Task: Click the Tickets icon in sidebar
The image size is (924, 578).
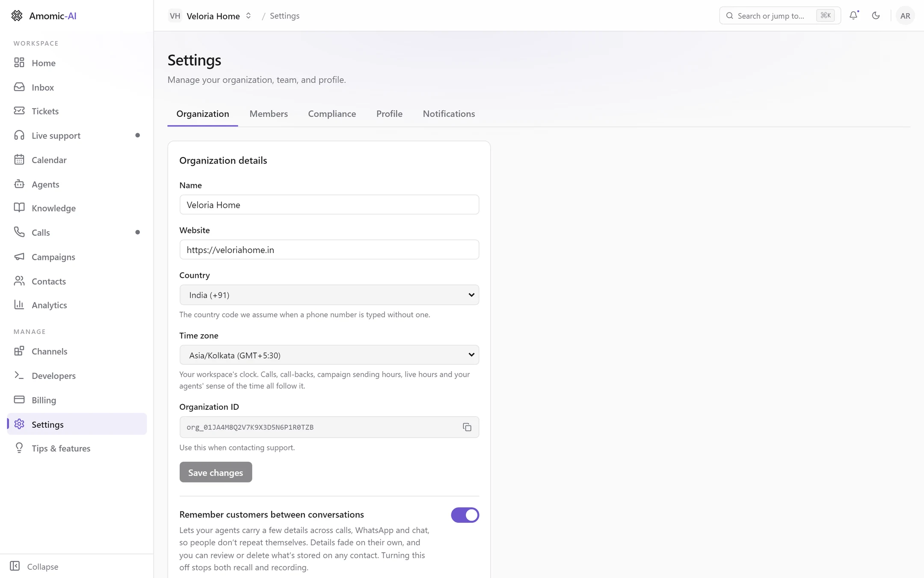Action: (x=19, y=111)
